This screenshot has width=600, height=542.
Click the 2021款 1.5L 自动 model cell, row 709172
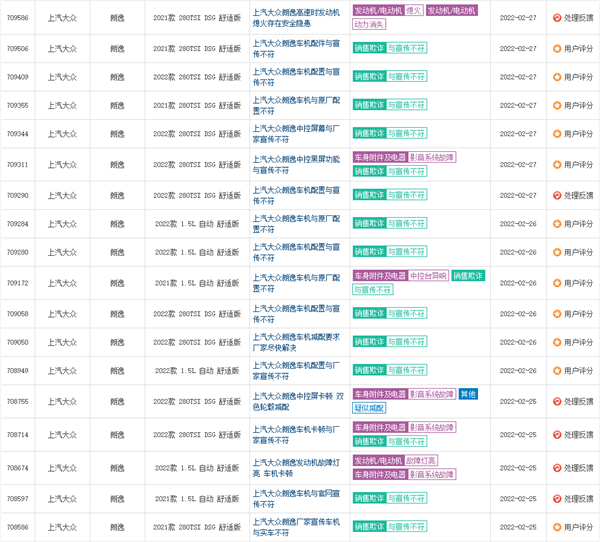197,283
